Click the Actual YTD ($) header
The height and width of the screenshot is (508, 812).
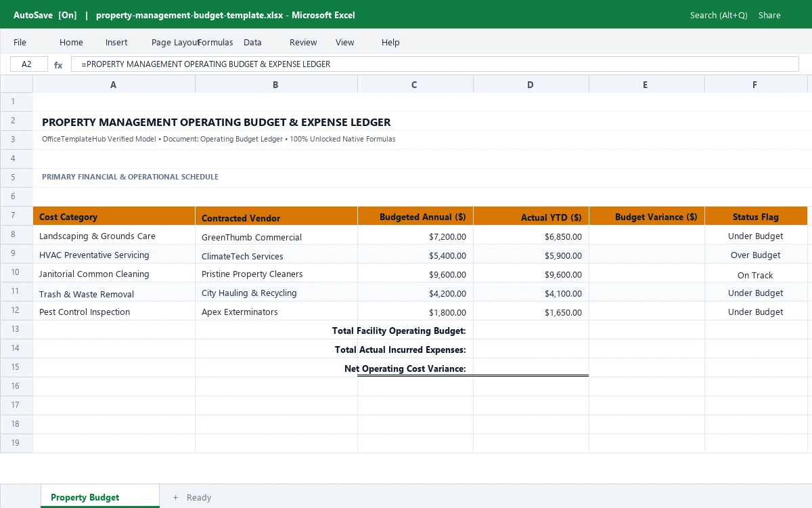point(531,216)
